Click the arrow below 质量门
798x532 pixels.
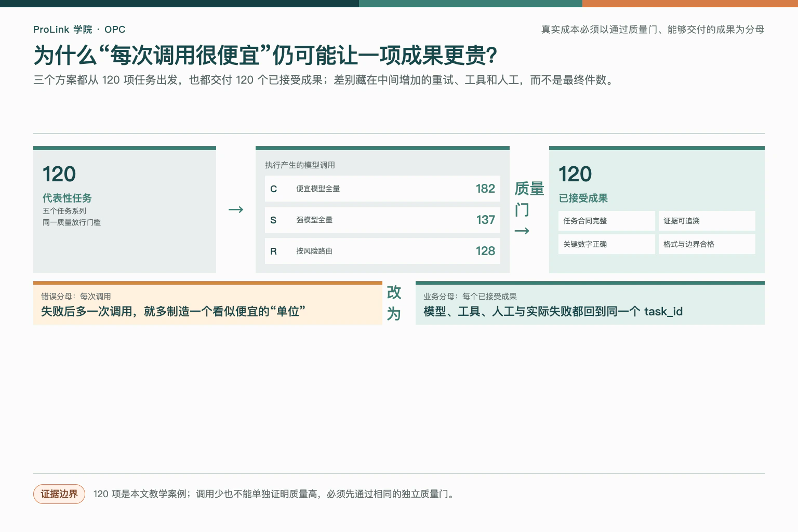pos(522,231)
